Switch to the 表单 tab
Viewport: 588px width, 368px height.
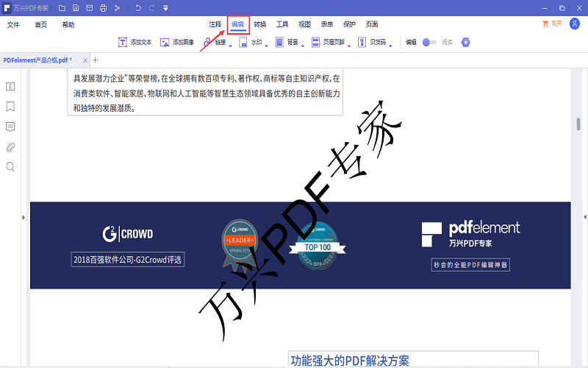pyautogui.click(x=327, y=24)
